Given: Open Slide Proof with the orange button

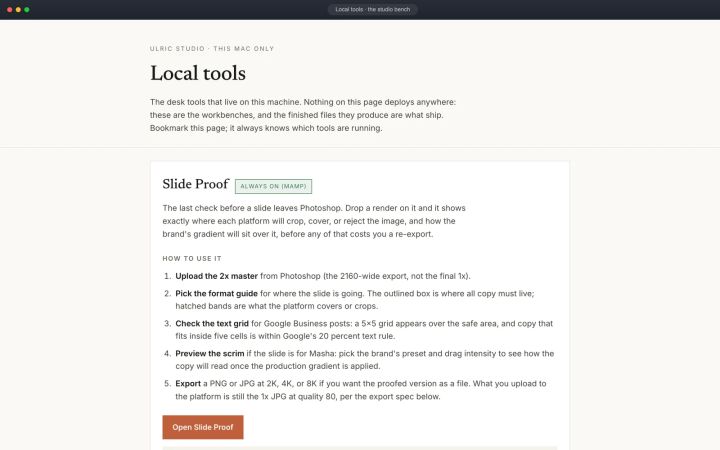Looking at the screenshot, I should pyautogui.click(x=202, y=427).
